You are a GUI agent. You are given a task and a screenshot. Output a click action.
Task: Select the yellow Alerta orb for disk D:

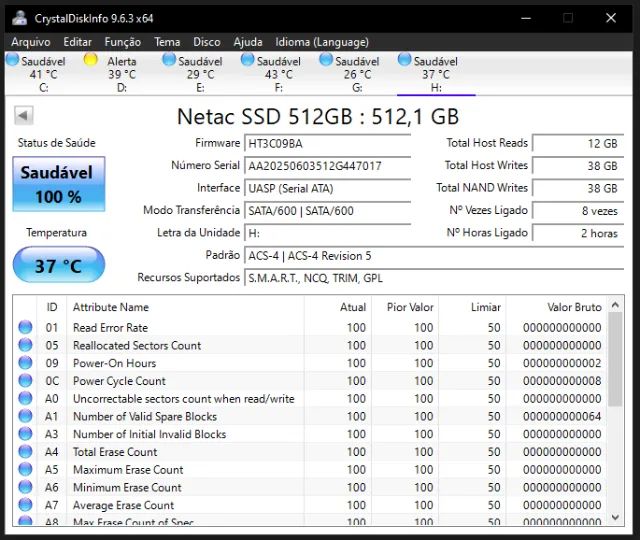point(90,60)
